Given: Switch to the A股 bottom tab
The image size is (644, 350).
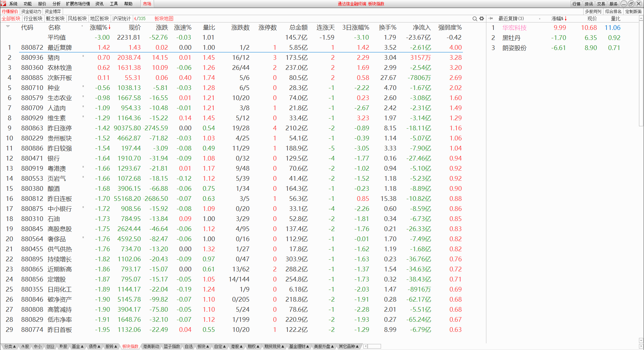Looking at the screenshot, I should click(25, 346).
